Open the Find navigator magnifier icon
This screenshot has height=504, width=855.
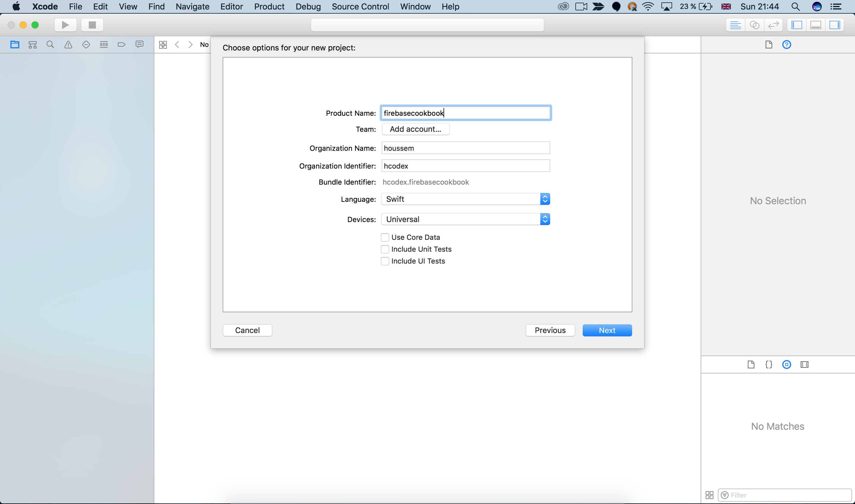50,45
